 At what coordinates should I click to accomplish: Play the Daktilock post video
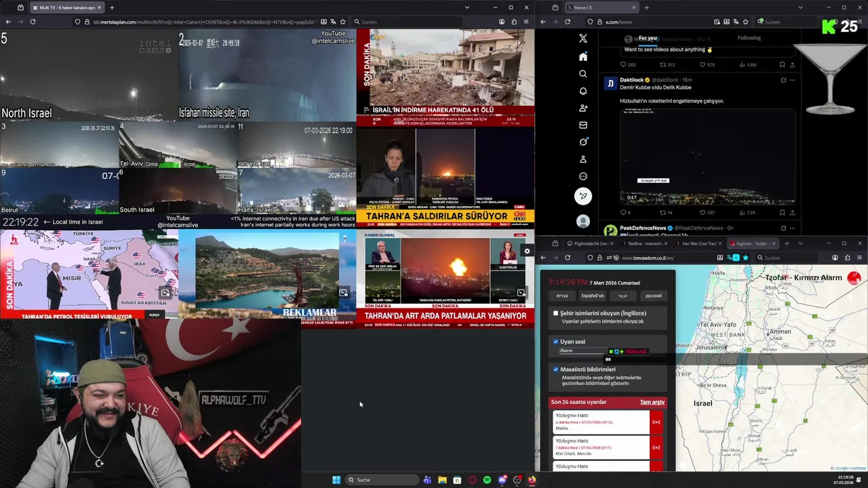(x=707, y=157)
